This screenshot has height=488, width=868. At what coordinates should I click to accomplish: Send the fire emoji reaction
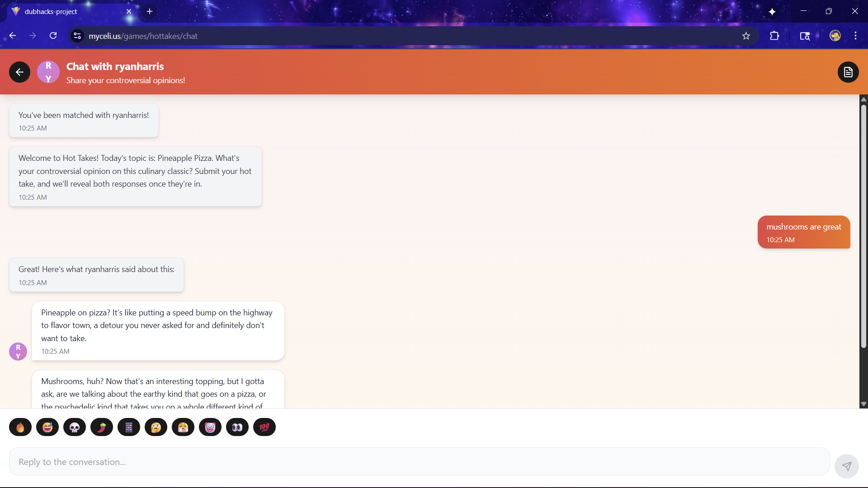click(x=20, y=427)
